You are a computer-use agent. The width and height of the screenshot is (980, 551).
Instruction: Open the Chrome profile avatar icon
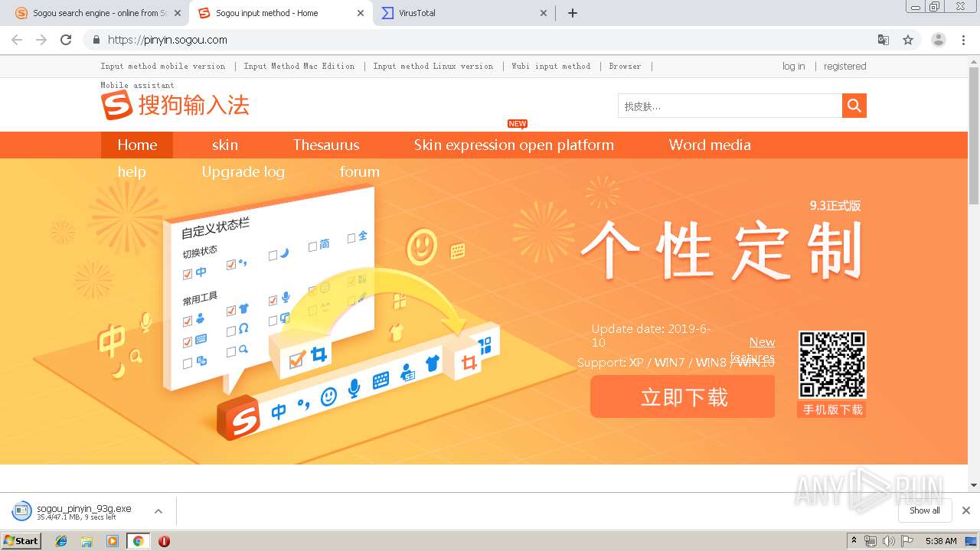point(938,40)
